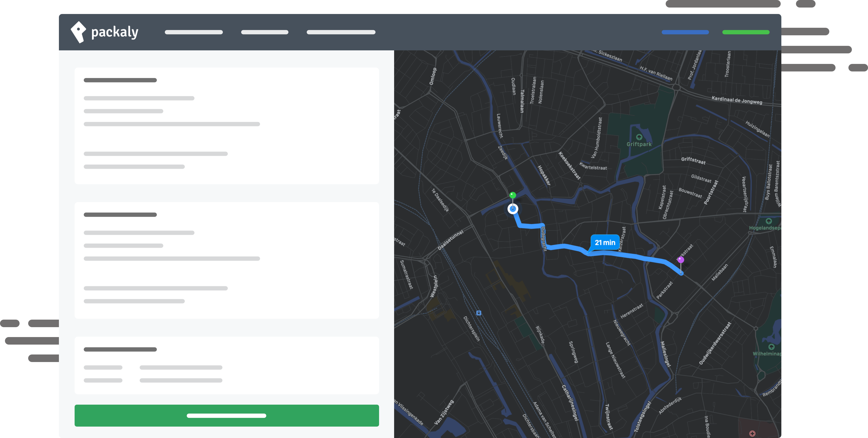Click the Springweg street label

(x=573, y=352)
